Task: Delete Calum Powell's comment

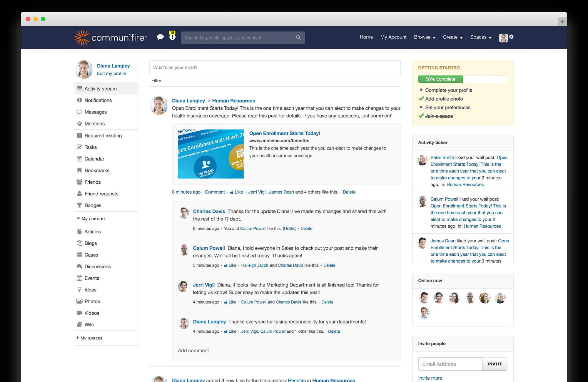Action: [329, 265]
